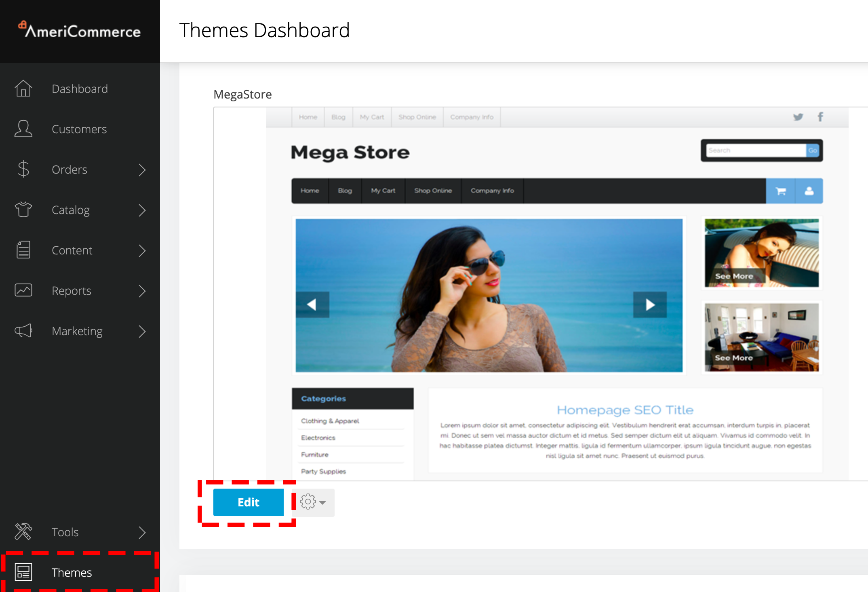The width and height of the screenshot is (868, 592).
Task: Open the Orders menu item
Action: (80, 169)
